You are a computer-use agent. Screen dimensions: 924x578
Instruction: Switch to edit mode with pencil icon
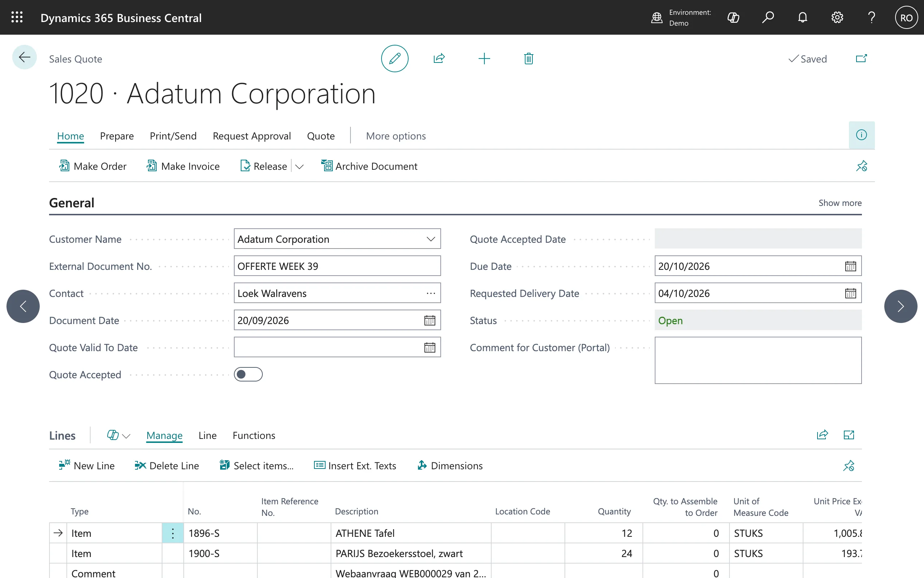pyautogui.click(x=395, y=59)
